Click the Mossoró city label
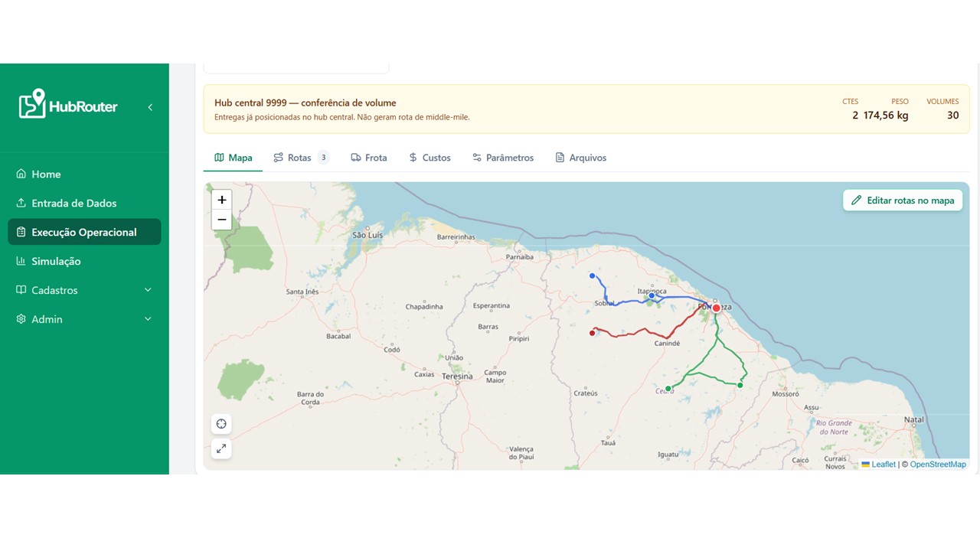The image size is (980, 551). pyautogui.click(x=785, y=395)
